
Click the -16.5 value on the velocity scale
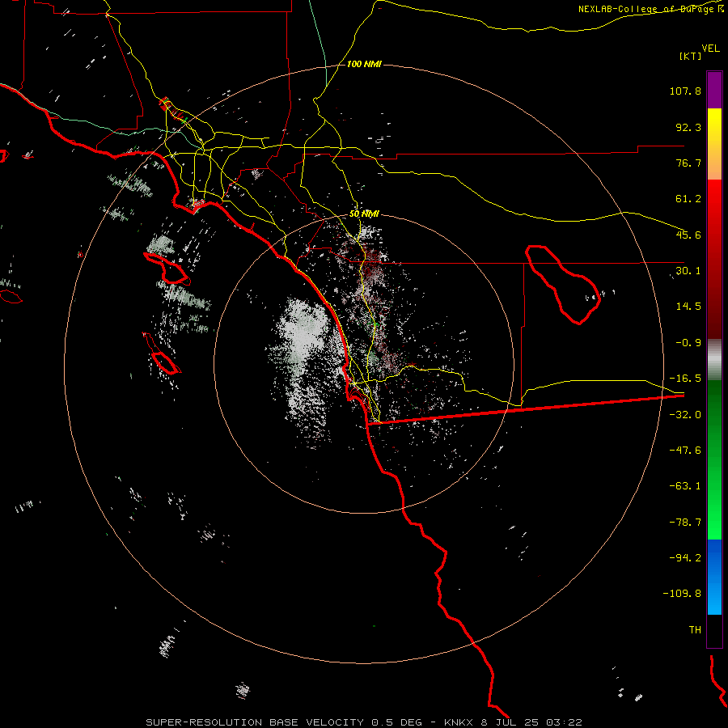point(685,379)
